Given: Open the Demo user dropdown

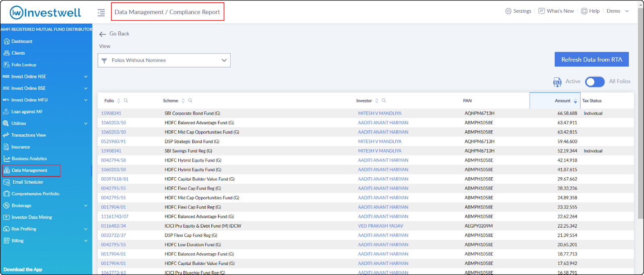Looking at the screenshot, I should 618,11.
